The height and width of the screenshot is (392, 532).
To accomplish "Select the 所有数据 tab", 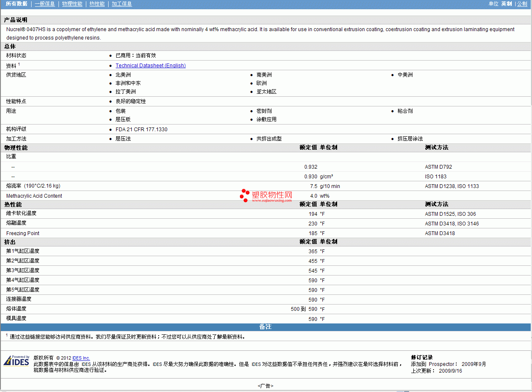I will click(16, 4).
